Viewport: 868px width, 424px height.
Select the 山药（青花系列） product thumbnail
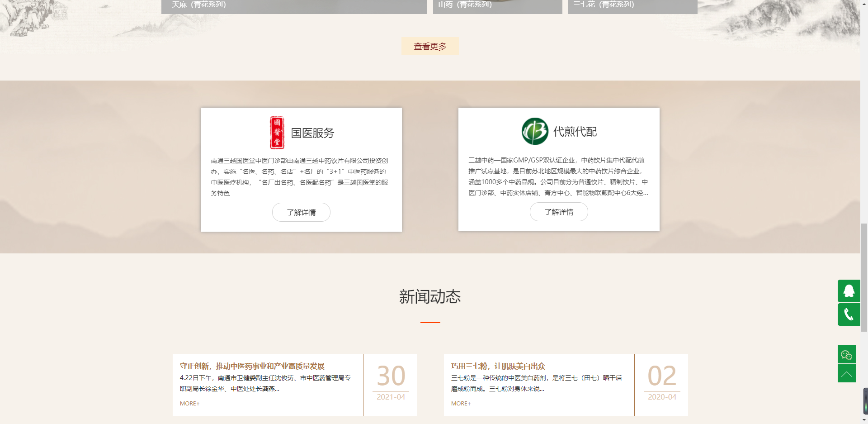coord(497,6)
